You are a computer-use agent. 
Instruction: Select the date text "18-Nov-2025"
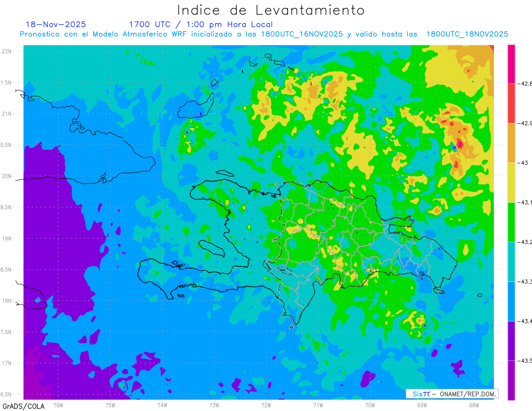click(x=56, y=24)
